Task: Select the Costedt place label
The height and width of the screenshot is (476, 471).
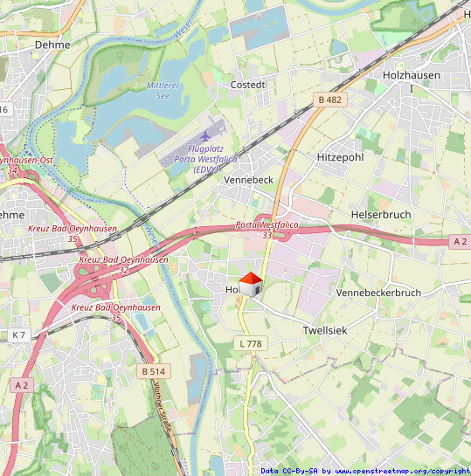Action: click(248, 85)
